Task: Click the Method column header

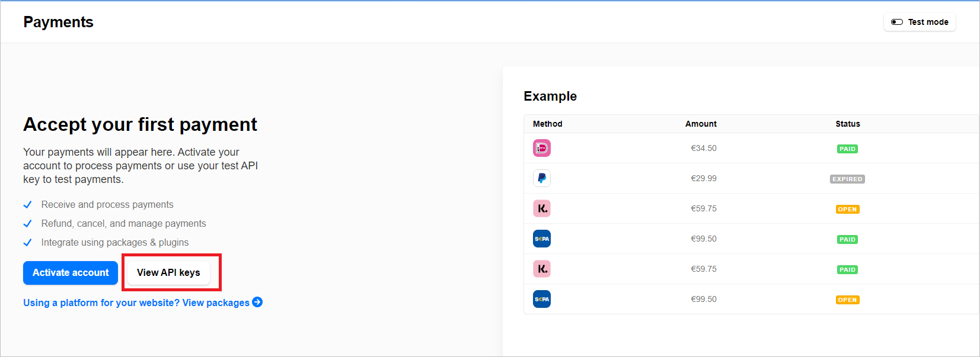Action: pos(547,124)
